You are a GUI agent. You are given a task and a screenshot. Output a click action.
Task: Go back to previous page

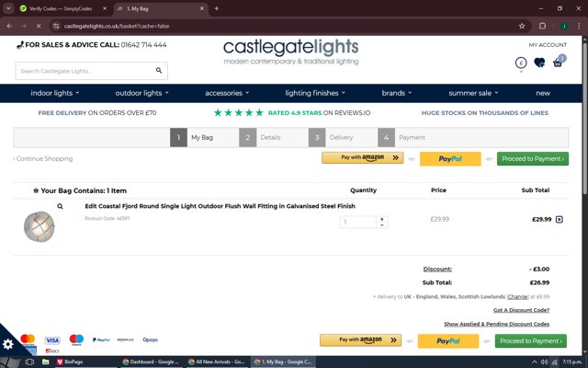pyautogui.click(x=9, y=26)
